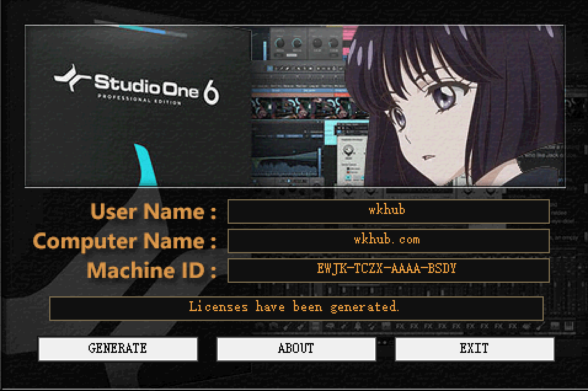Screen dimensions: 588x391
Task: Click the 'Computer Name :' label
Action: coord(124,240)
